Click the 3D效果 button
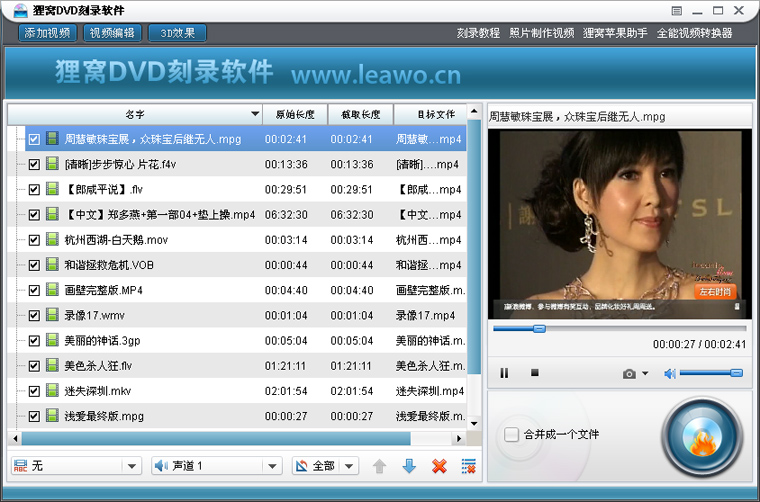Image resolution: width=760 pixels, height=502 pixels. [177, 33]
